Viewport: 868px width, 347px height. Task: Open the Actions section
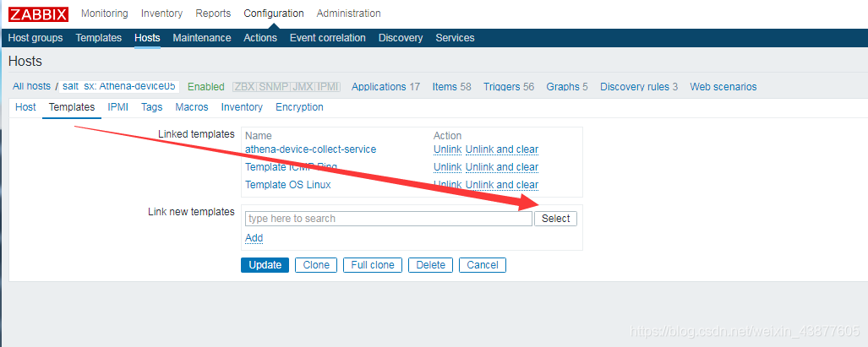point(260,38)
